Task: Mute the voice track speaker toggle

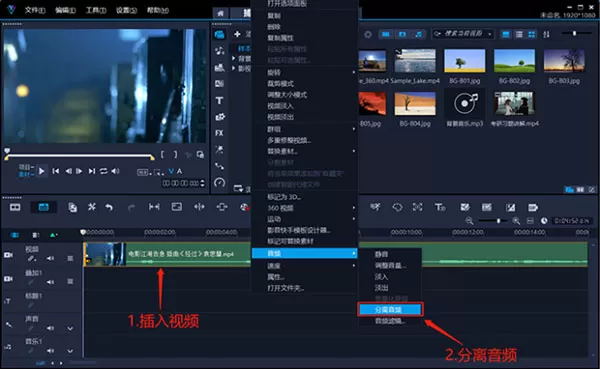Action: pos(51,328)
